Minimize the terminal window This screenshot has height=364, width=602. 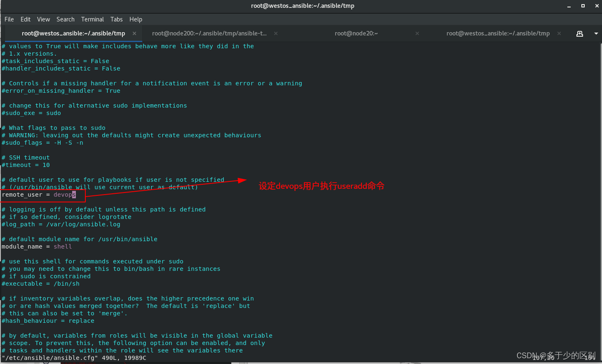(x=569, y=6)
